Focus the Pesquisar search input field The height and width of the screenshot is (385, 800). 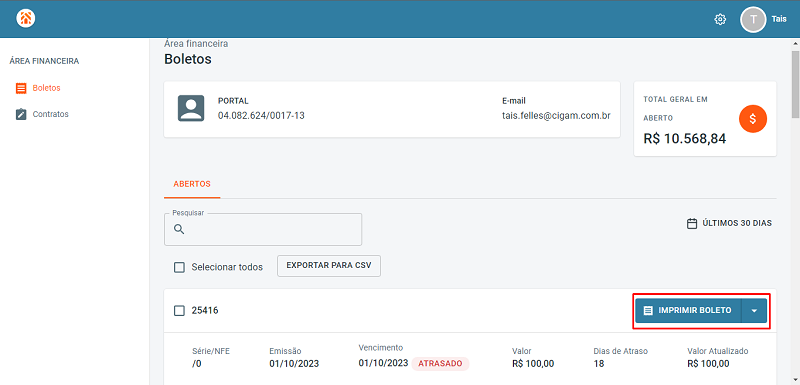pyautogui.click(x=263, y=229)
